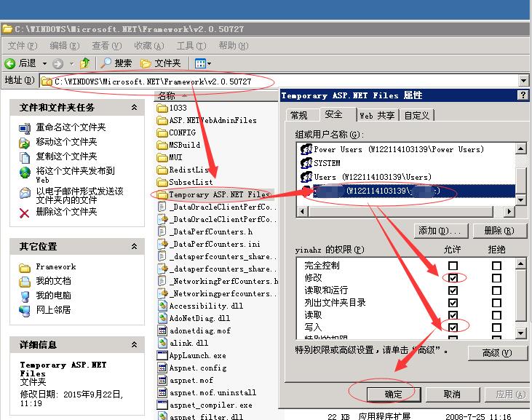The image size is (532, 420).
Task: Click the move folder task icon
Action: tap(25, 143)
